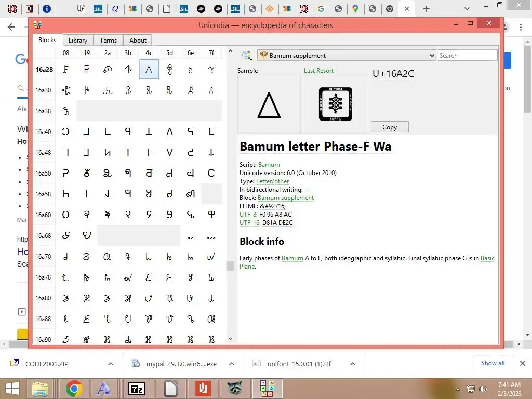The width and height of the screenshot is (532, 399).
Task: Click the Copy button
Action: 390,127
